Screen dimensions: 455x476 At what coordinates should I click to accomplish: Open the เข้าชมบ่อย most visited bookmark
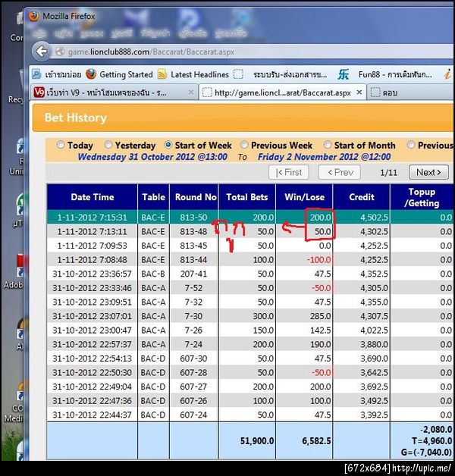(x=57, y=74)
